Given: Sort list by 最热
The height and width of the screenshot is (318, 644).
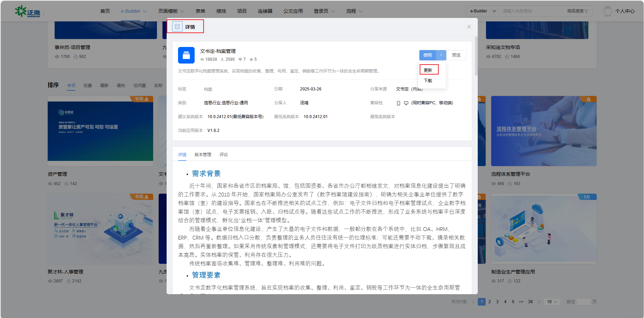Looking at the screenshot, I should coord(121,86).
